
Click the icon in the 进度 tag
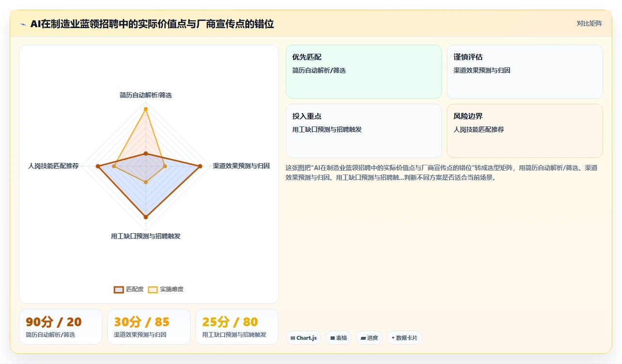pyautogui.click(x=363, y=338)
